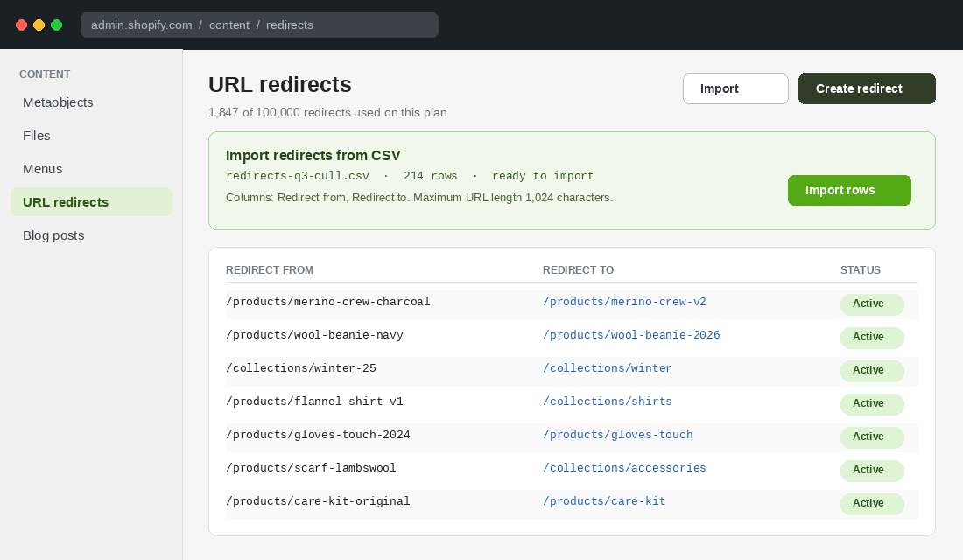Image resolution: width=963 pixels, height=560 pixels.
Task: Click the CONTENT sidebar heading
Action: pyautogui.click(x=45, y=74)
